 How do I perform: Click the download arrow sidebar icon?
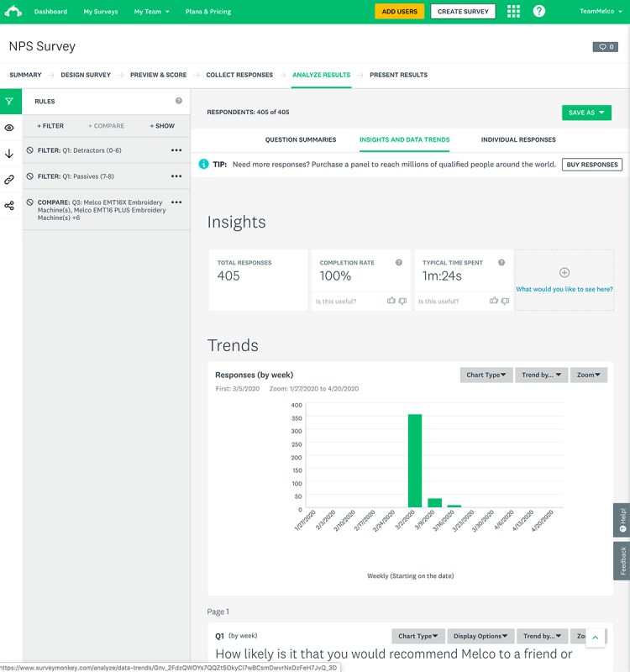(9, 154)
